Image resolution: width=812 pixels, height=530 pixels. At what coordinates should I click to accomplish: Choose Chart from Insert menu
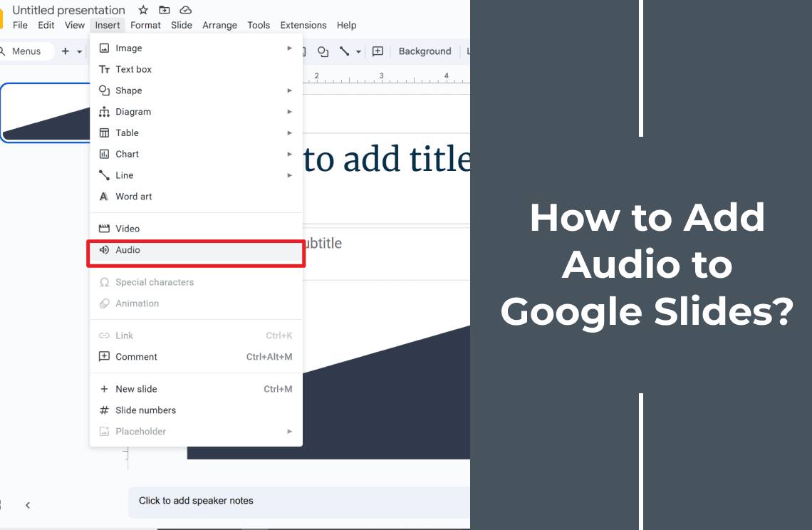click(196, 155)
